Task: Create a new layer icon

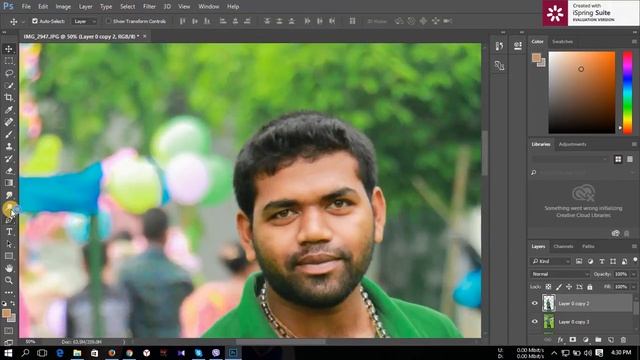Action: (x=611, y=340)
